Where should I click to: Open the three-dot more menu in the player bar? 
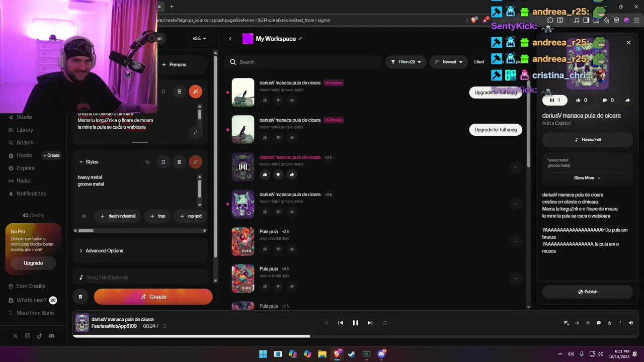coord(620,323)
